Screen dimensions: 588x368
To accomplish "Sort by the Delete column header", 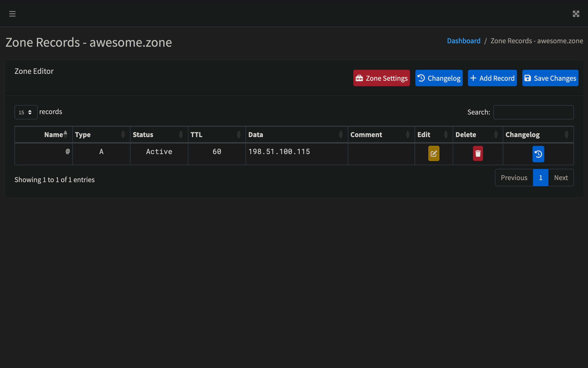I will point(478,135).
